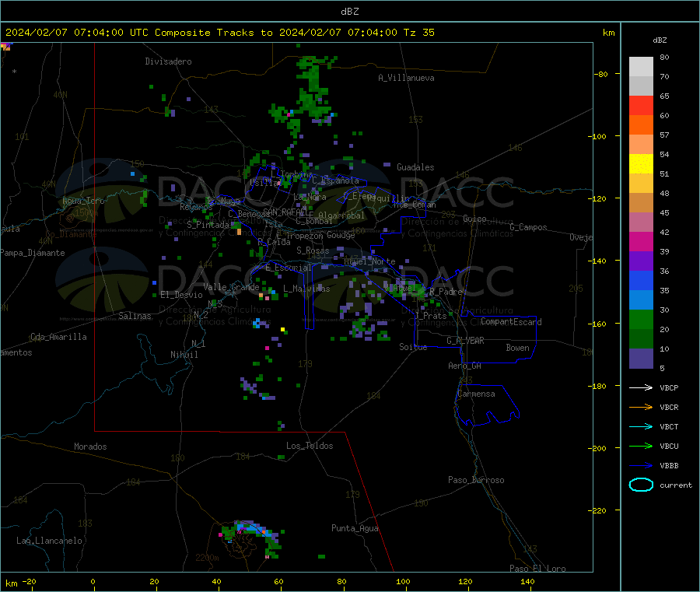Click the Los_Toldos map label
This screenshot has width=700, height=592.
point(310,446)
